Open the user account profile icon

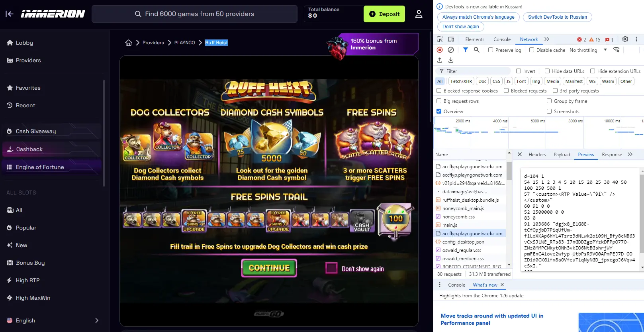point(419,14)
